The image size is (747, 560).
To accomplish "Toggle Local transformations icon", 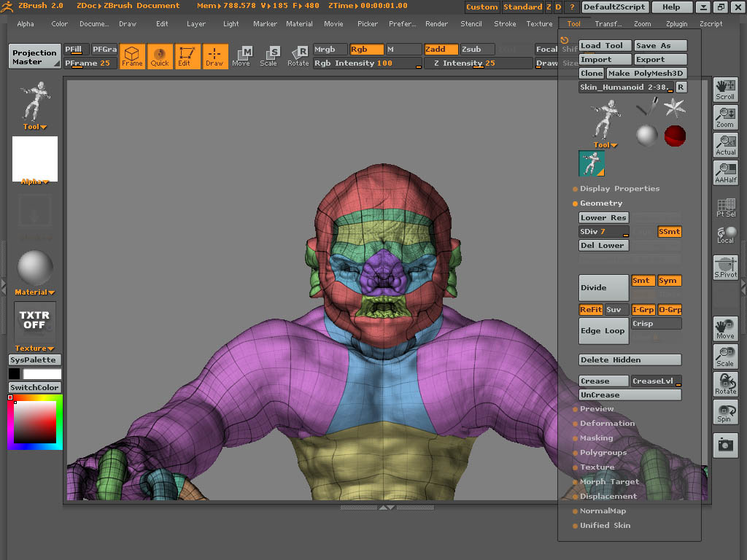I will [x=726, y=235].
